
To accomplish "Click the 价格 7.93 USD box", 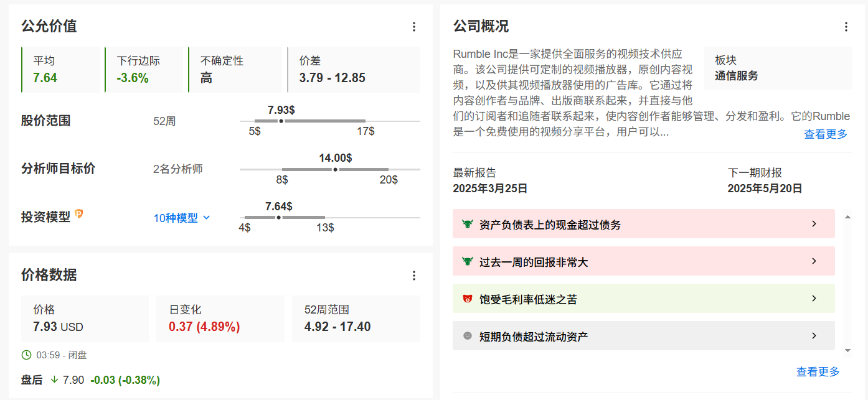I will [85, 319].
